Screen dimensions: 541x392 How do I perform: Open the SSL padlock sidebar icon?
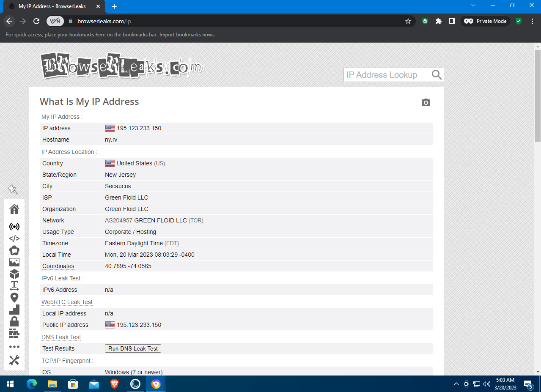click(x=14, y=321)
